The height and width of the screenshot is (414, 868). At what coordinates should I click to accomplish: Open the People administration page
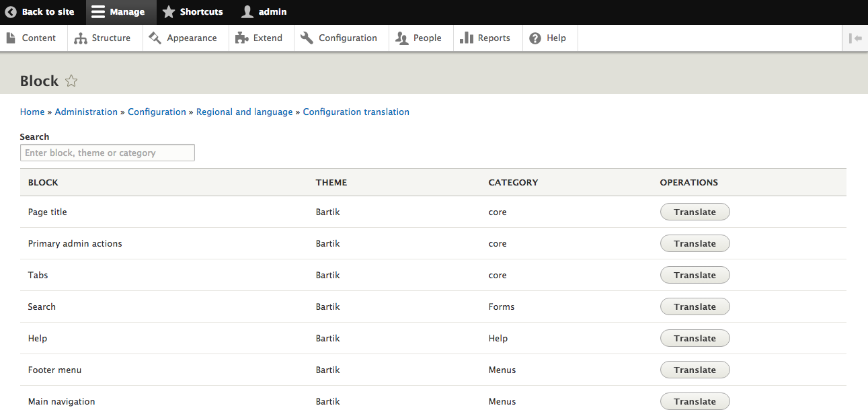point(419,38)
